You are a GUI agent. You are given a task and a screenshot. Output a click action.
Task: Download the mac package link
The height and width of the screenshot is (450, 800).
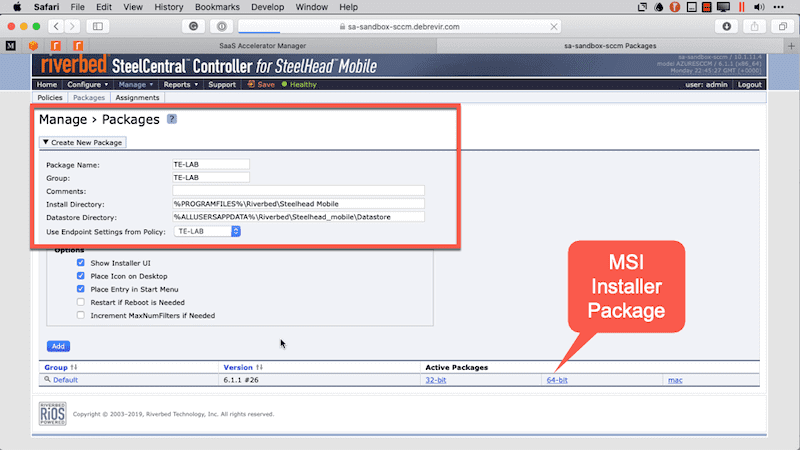pyautogui.click(x=675, y=380)
